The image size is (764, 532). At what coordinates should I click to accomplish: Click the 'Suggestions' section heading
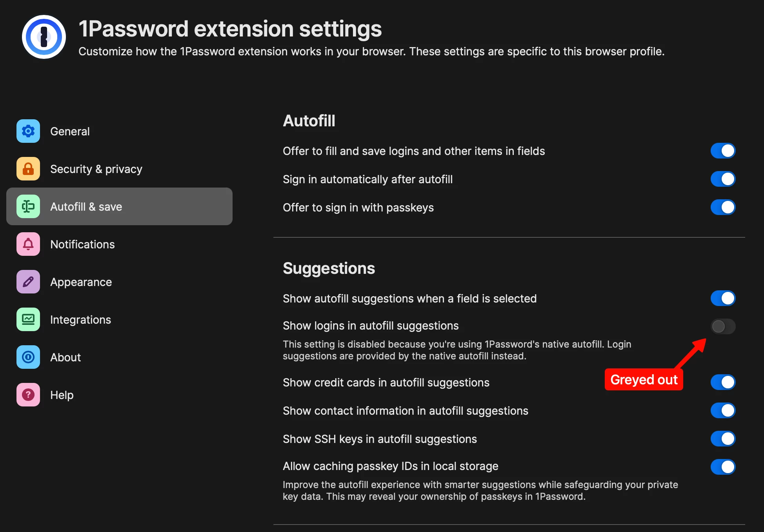tap(329, 268)
